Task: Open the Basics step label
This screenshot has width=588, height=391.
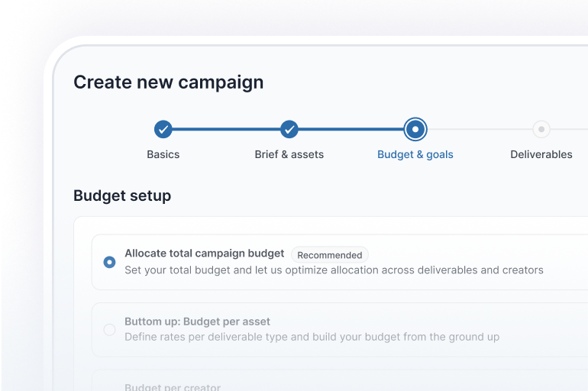Action: 163,154
